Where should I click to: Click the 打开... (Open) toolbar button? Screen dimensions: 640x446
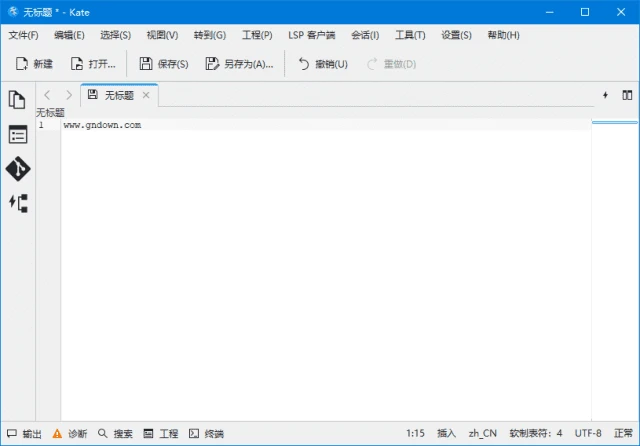[93, 64]
